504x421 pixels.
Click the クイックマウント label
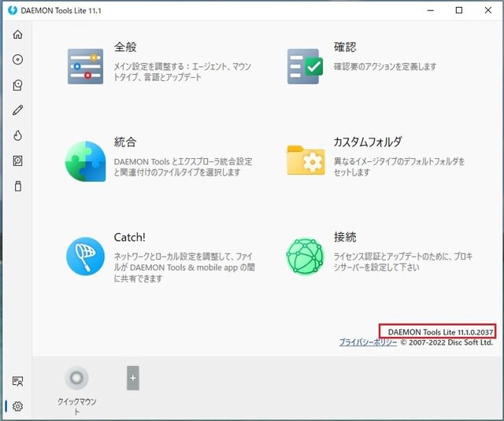tap(77, 406)
